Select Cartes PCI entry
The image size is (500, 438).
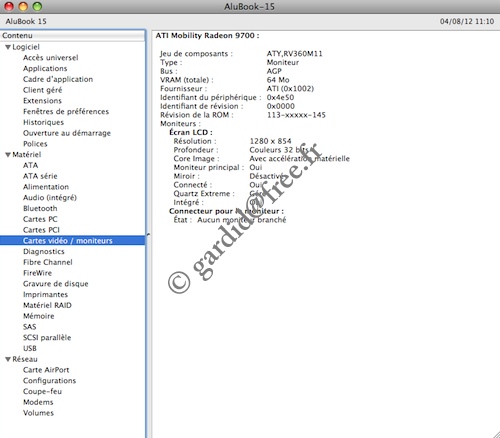pos(41,230)
